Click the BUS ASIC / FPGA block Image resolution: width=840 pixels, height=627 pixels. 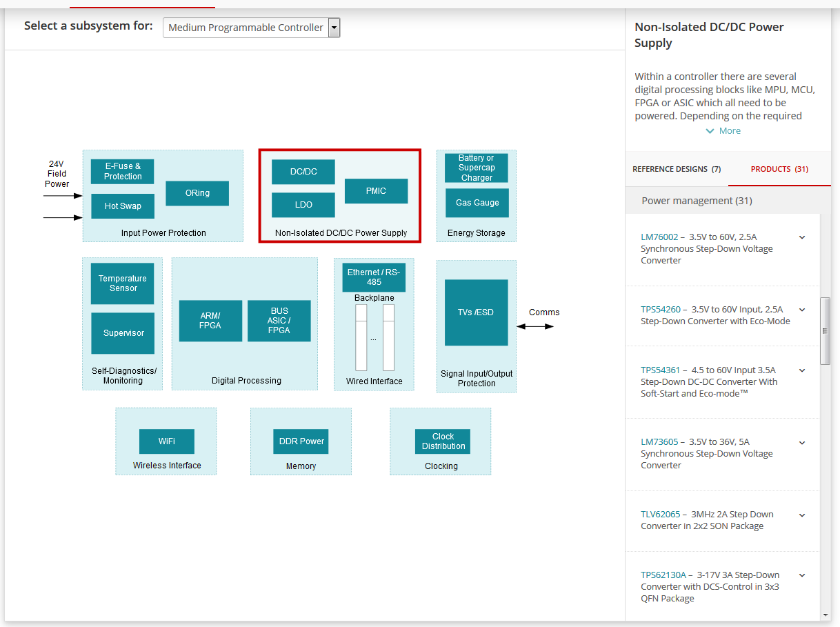(x=279, y=321)
